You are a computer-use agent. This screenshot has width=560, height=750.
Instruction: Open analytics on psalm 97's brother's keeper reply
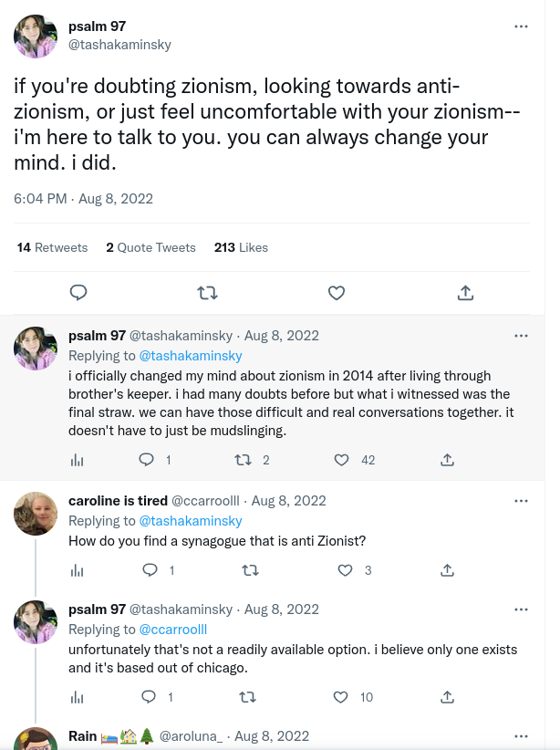coord(78,460)
